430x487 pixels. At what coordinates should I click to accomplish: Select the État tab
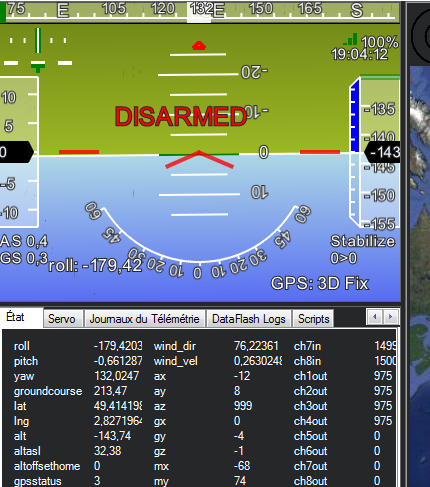pyautogui.click(x=16, y=317)
